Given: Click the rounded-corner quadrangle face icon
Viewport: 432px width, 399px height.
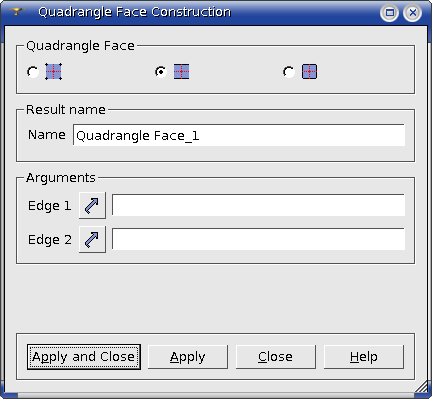Looking at the screenshot, I should pos(309,72).
